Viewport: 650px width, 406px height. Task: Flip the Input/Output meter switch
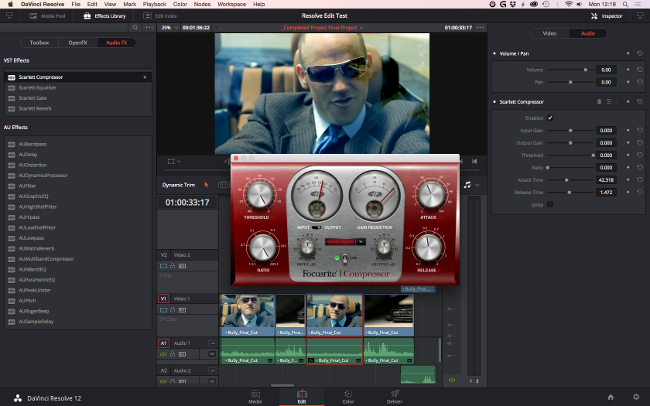tap(316, 227)
